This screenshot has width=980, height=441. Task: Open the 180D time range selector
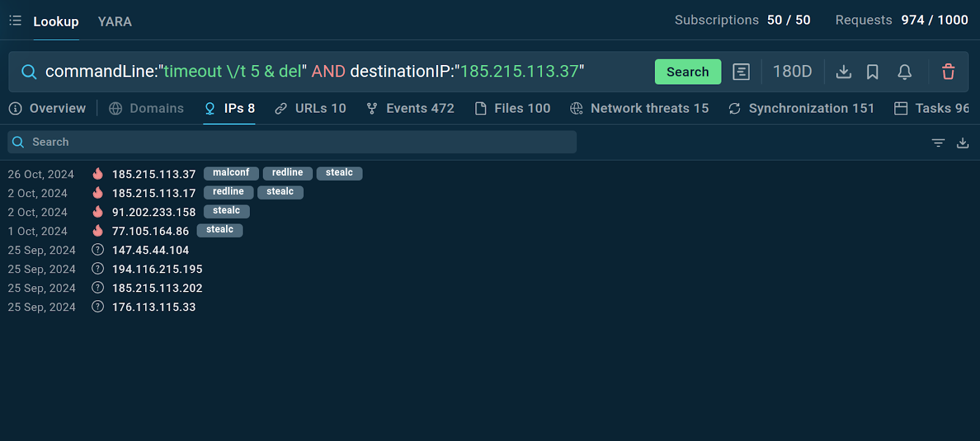pyautogui.click(x=792, y=72)
